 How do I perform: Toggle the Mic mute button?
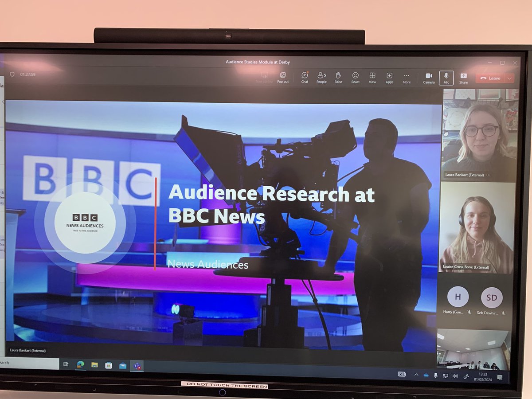(x=446, y=78)
